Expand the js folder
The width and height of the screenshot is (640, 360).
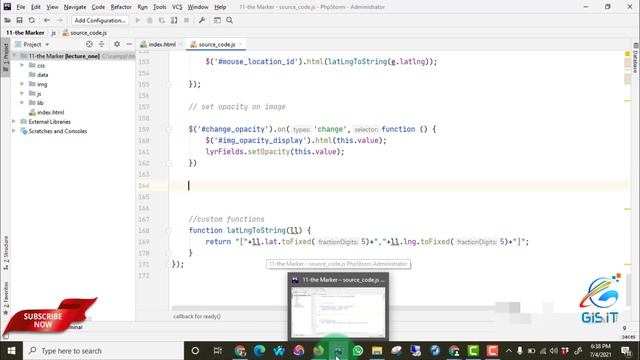[22, 93]
